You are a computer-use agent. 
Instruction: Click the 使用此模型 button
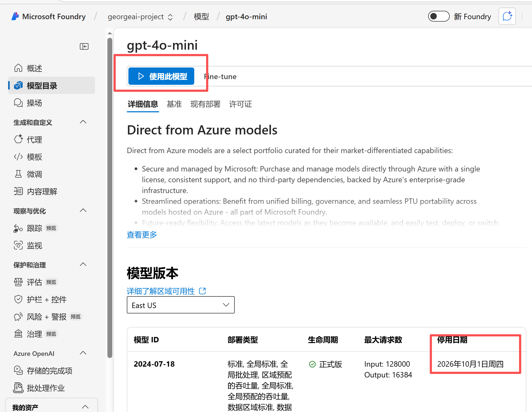[x=161, y=76]
